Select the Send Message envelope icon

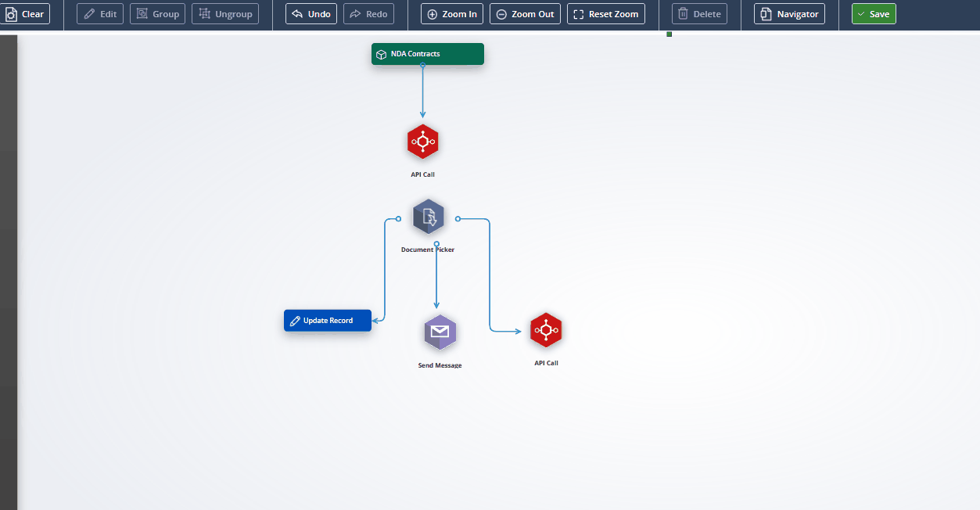440,332
